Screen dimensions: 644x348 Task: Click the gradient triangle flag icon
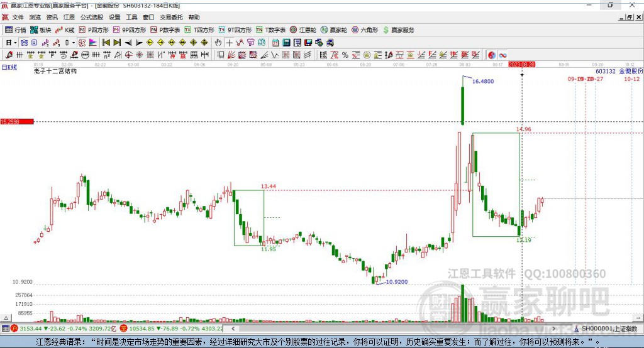pos(93,43)
